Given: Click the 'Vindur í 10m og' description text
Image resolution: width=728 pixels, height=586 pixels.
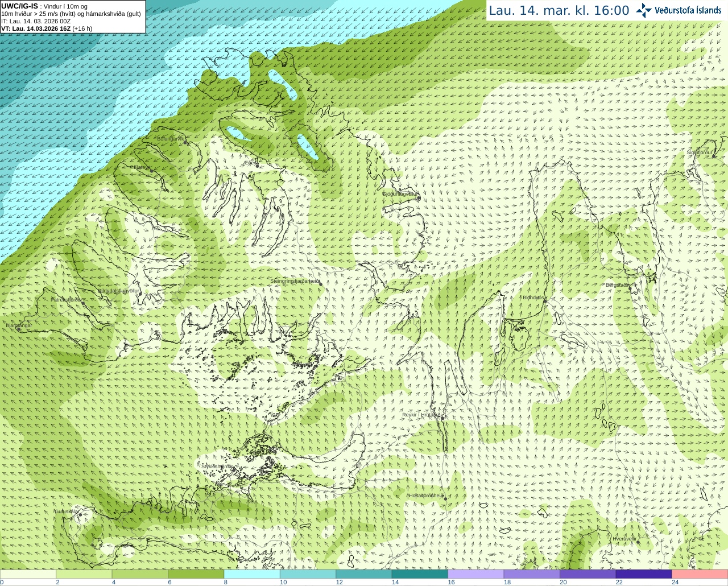Looking at the screenshot, I should [65, 6].
